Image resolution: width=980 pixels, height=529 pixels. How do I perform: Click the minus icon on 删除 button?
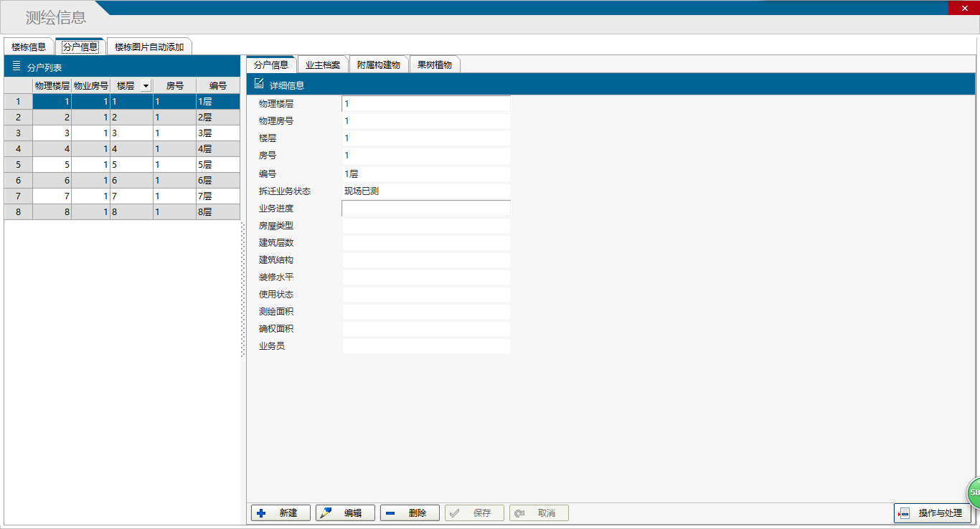(390, 513)
